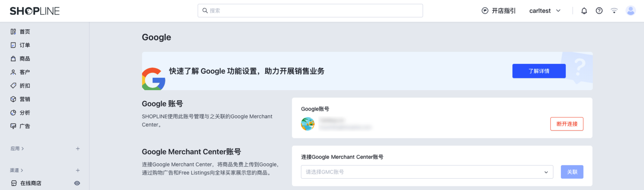The height and width of the screenshot is (190, 644).
Task: Click the 在线商店 store icon
Action: (14, 183)
